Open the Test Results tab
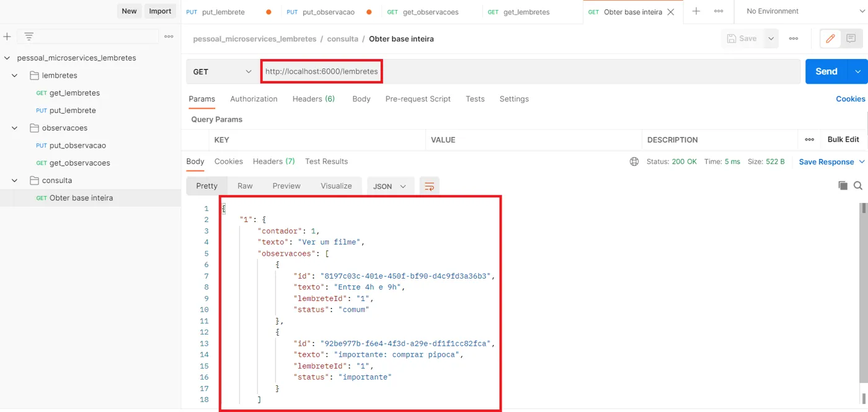This screenshot has height=412, width=868. (x=327, y=161)
